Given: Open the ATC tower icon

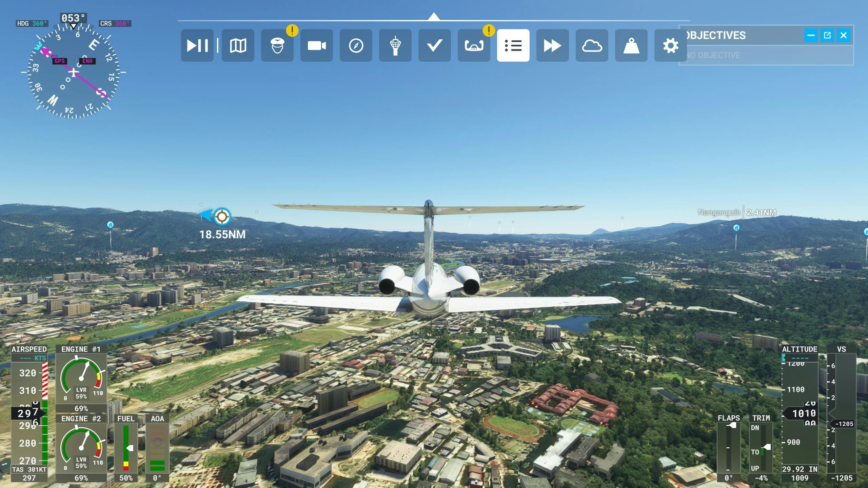Looking at the screenshot, I should (395, 45).
